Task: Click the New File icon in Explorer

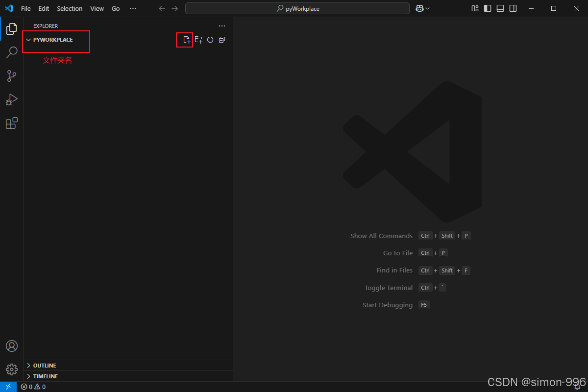Action: click(x=187, y=40)
